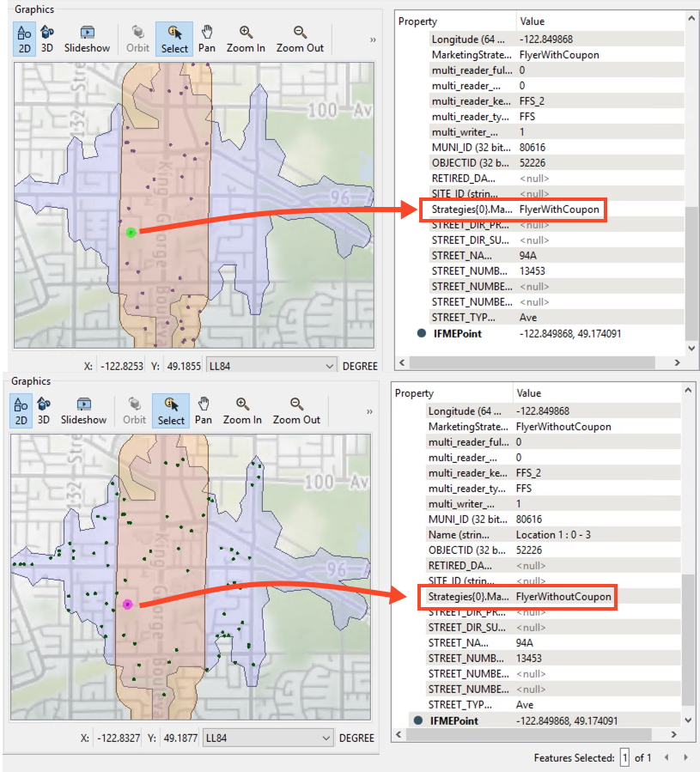The height and width of the screenshot is (772, 700).
Task: Start the Slideshow in the lower viewer
Action: coord(83,410)
